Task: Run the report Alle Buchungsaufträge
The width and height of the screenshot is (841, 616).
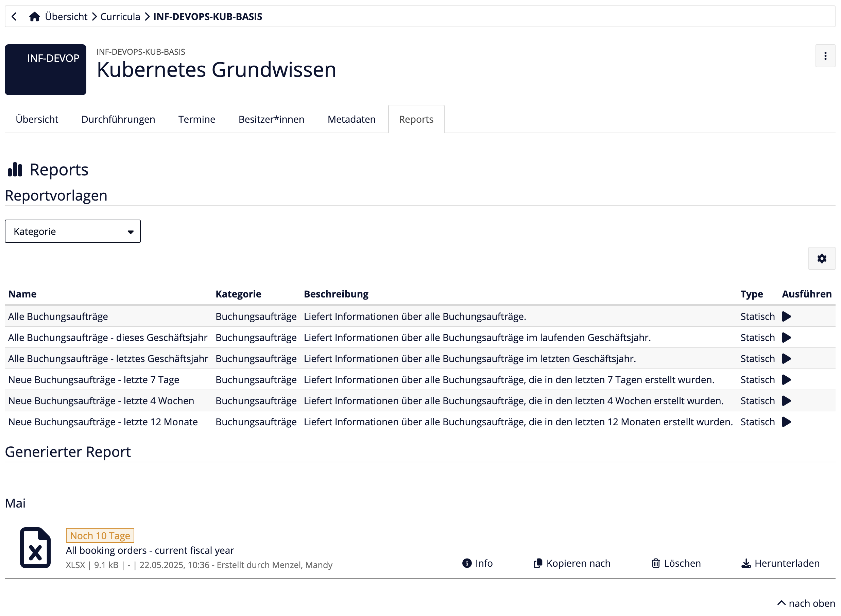Action: click(x=787, y=316)
